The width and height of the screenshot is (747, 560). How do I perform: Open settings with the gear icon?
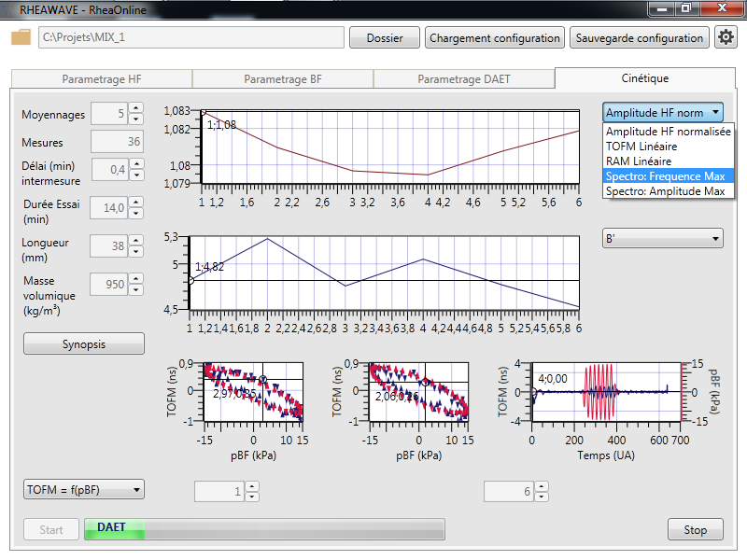click(x=726, y=37)
